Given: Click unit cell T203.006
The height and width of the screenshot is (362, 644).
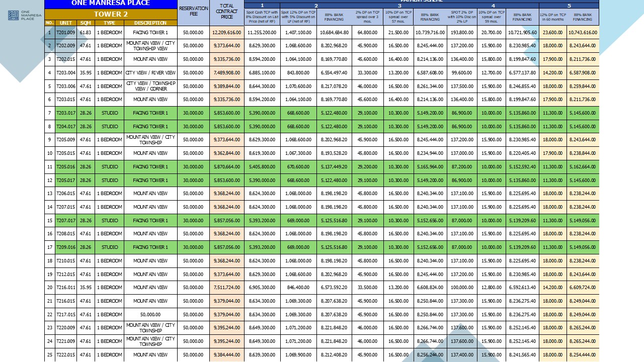Looking at the screenshot, I should point(66,86).
